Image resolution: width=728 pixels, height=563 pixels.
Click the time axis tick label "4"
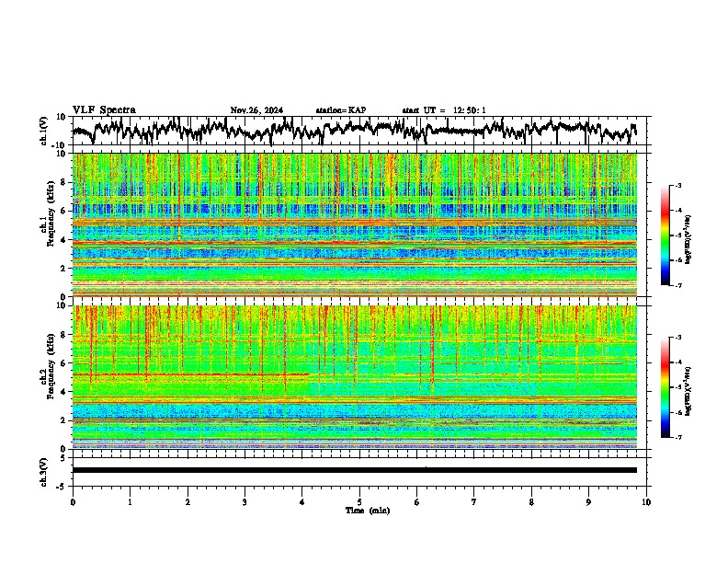click(302, 502)
